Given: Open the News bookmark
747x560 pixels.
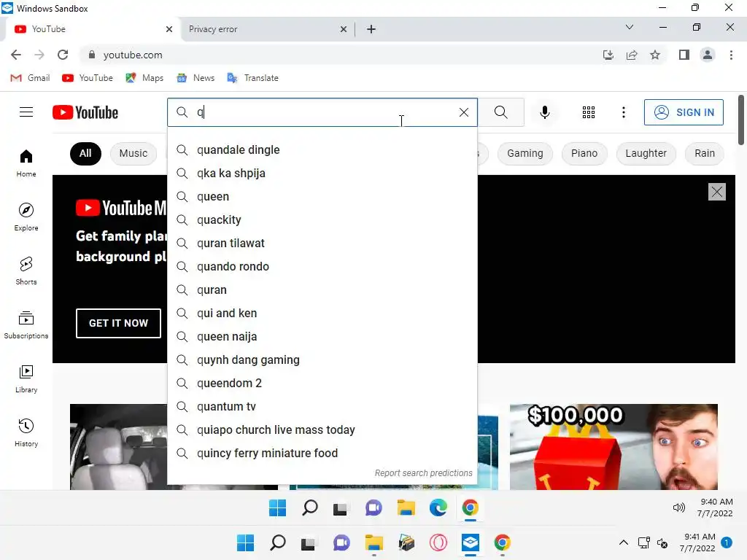Looking at the screenshot, I should [196, 77].
